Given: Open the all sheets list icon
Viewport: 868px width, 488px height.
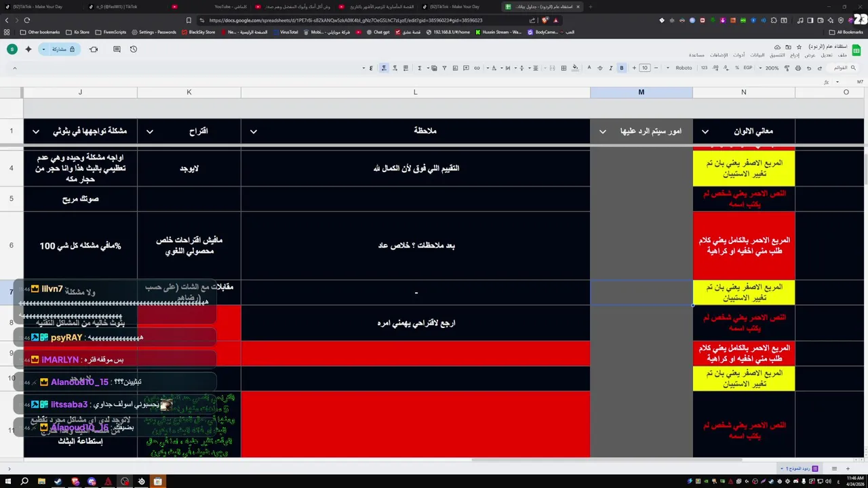Looking at the screenshot, I should pos(834,468).
